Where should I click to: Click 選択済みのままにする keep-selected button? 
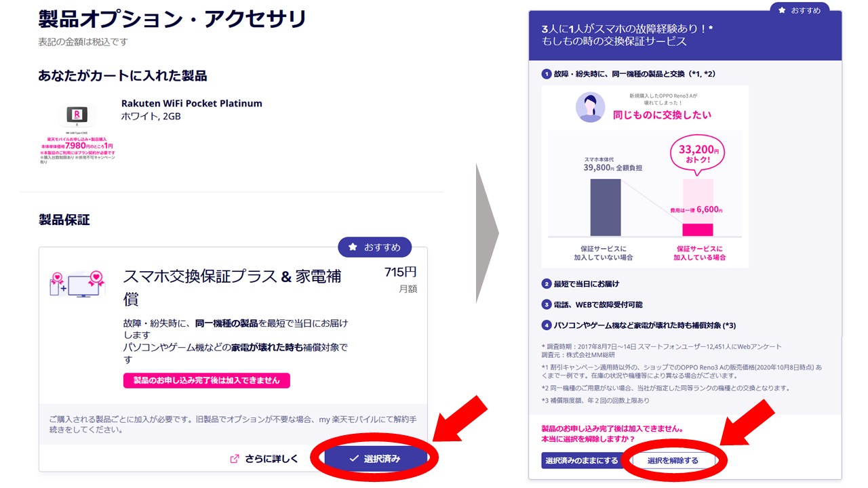(x=583, y=461)
